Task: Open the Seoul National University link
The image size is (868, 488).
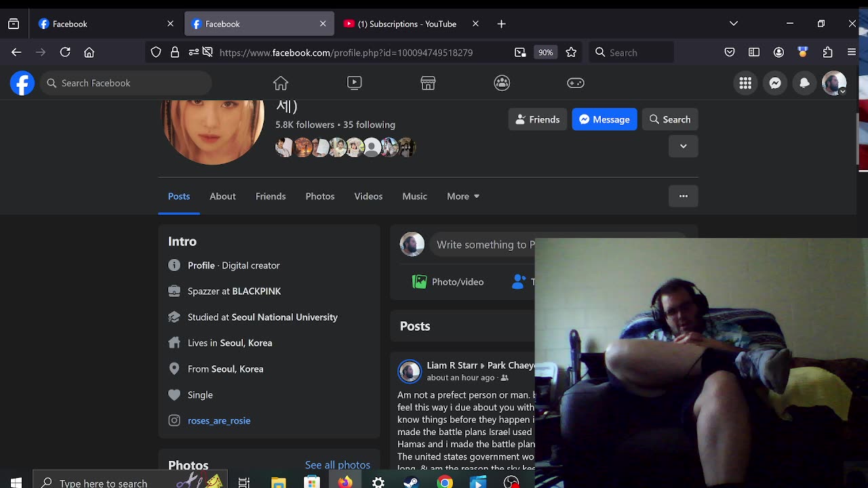Action: [x=284, y=317]
